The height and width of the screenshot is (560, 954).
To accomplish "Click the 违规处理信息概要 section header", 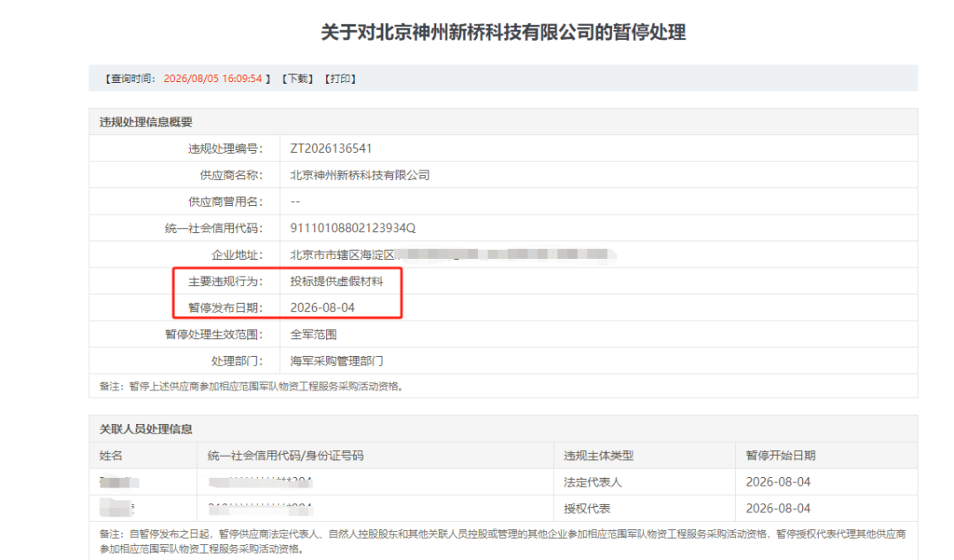I will click(x=146, y=123).
